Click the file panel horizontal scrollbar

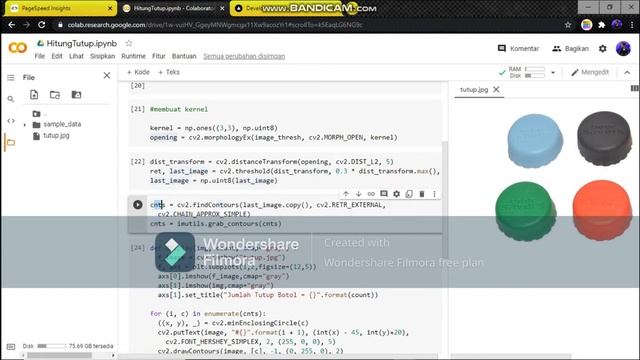click(x=60, y=356)
